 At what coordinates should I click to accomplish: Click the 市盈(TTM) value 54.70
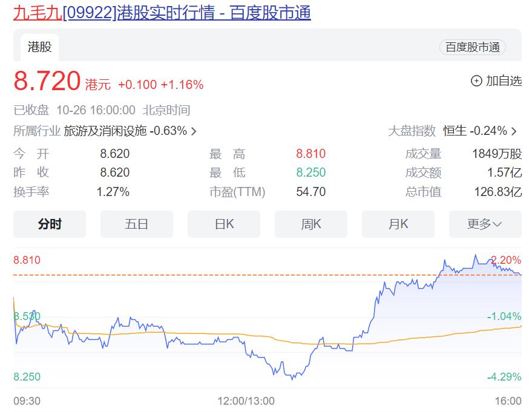(x=310, y=192)
